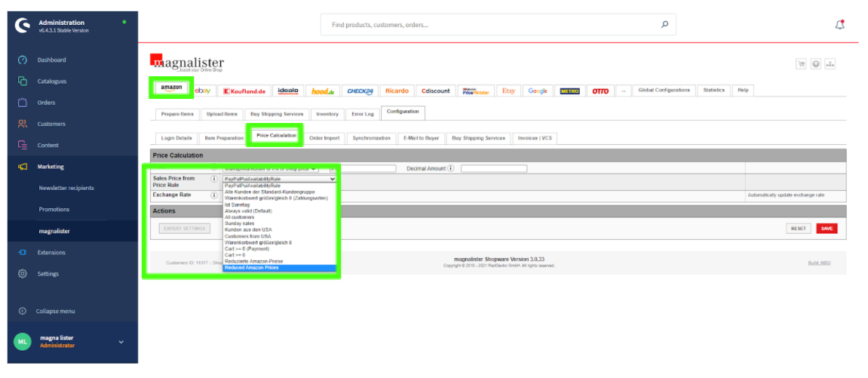
Task: Click the info icon beside Decimal Amount
Action: pos(451,168)
